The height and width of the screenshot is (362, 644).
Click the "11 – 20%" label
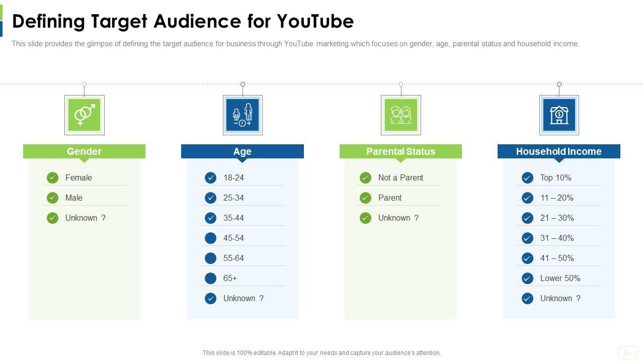(557, 198)
